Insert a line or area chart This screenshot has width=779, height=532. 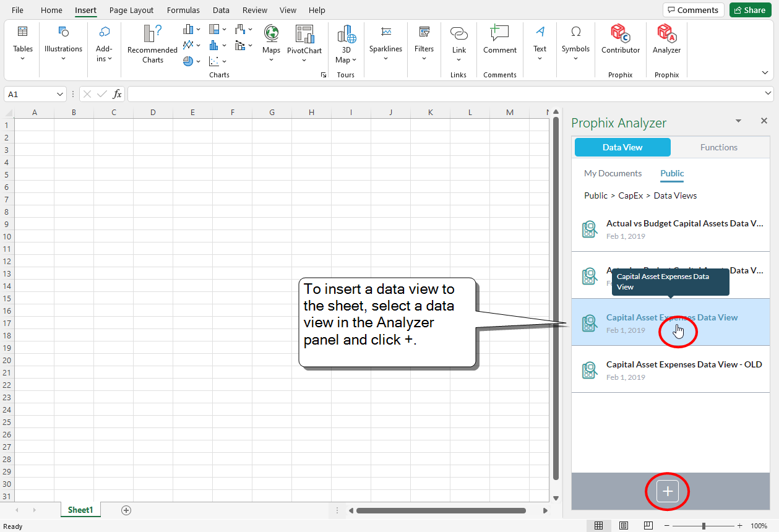tap(192, 45)
